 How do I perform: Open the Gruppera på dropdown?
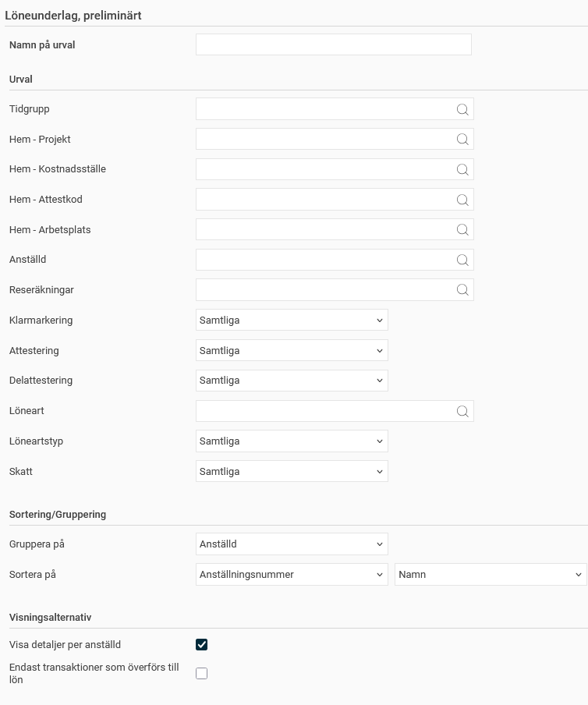click(x=292, y=544)
